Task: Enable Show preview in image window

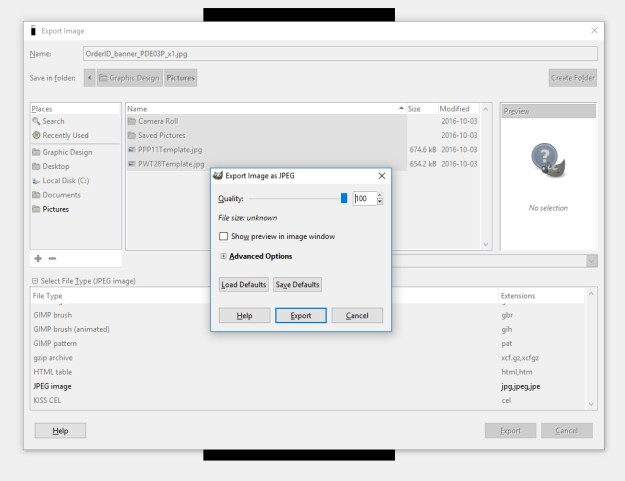Action: [x=224, y=236]
